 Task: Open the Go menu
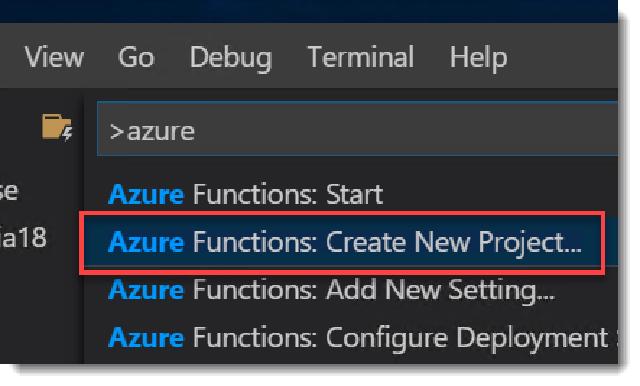[136, 57]
